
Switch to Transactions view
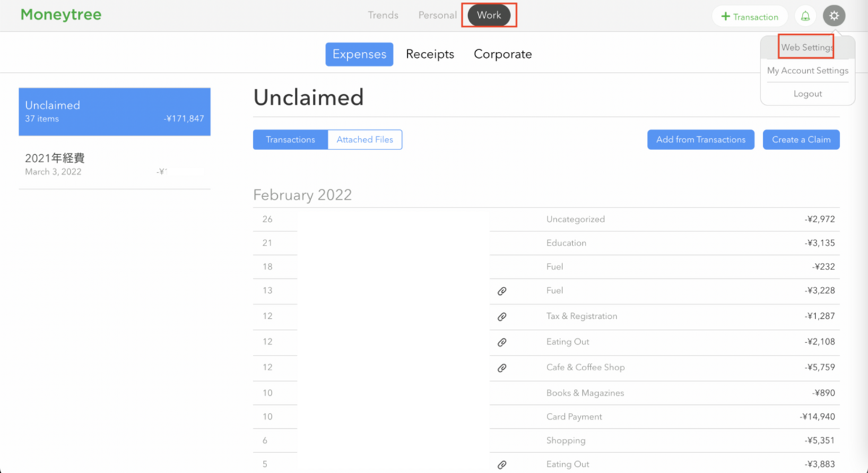pyautogui.click(x=290, y=139)
